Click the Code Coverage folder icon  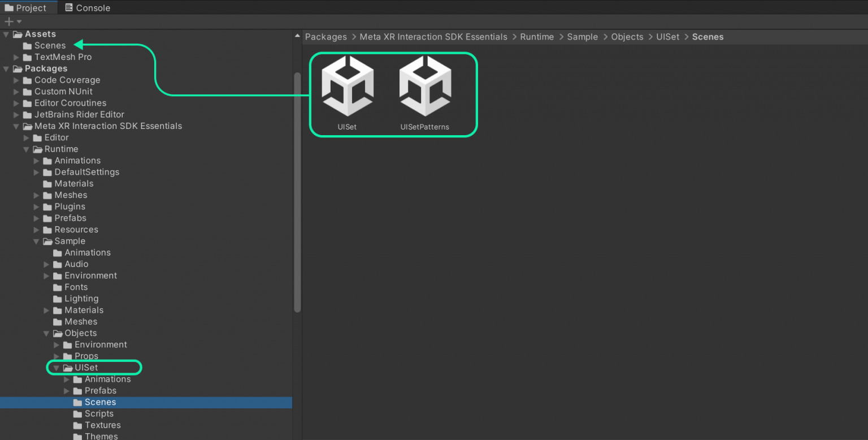click(x=28, y=80)
